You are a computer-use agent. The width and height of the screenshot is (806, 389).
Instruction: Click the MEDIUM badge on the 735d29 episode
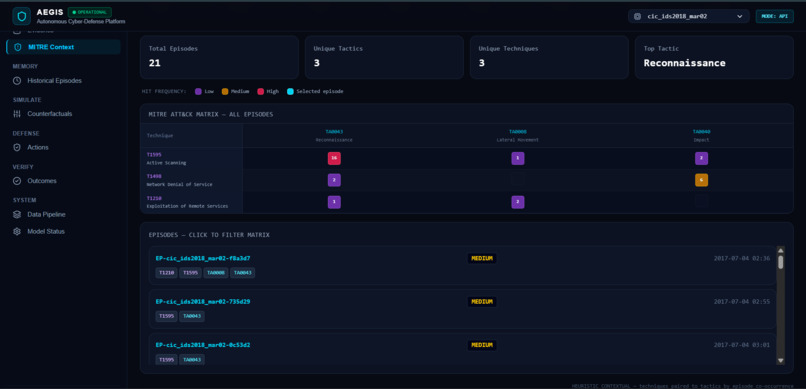click(x=482, y=302)
